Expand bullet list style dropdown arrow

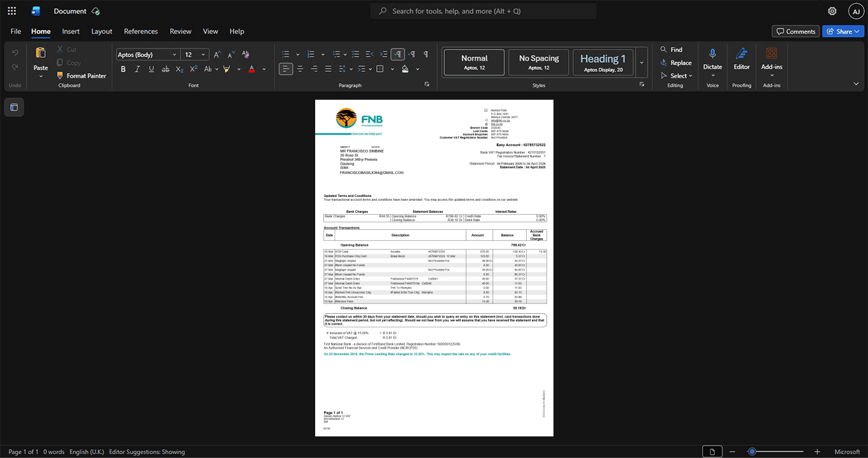pos(297,55)
